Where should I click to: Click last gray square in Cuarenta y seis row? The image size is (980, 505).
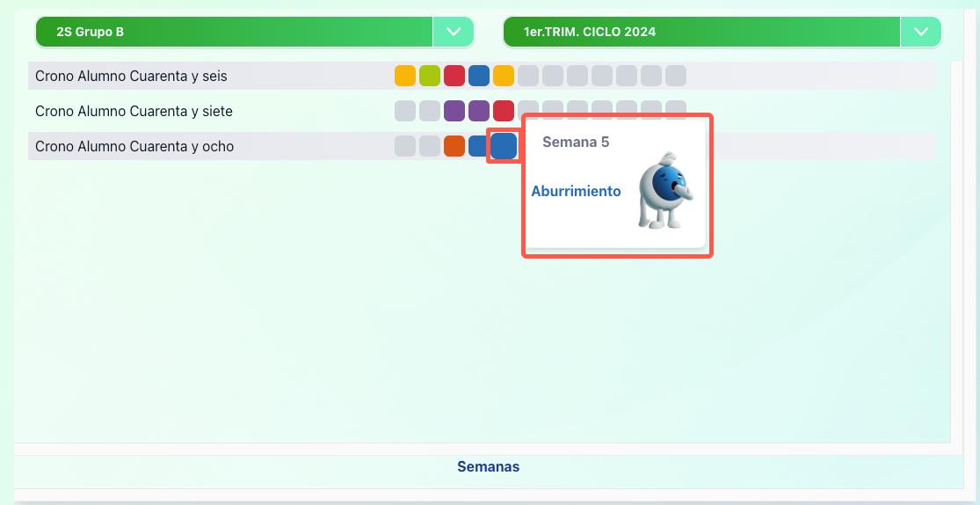click(x=676, y=76)
